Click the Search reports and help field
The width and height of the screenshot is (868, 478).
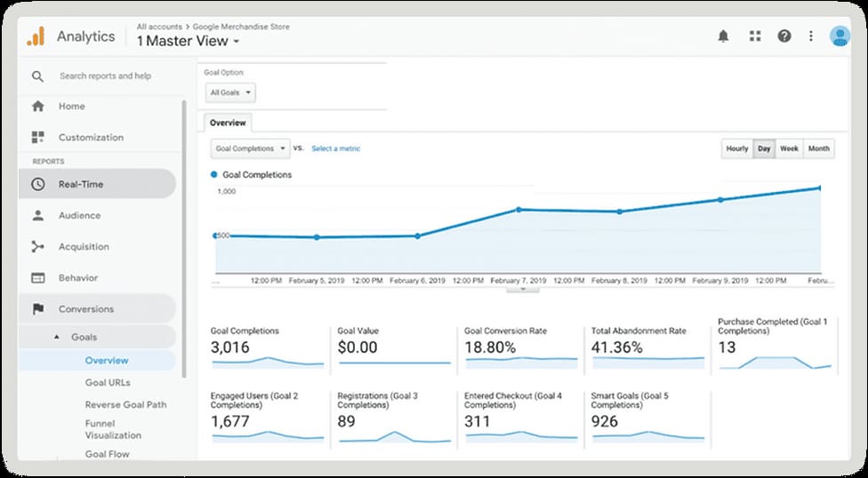coord(105,76)
